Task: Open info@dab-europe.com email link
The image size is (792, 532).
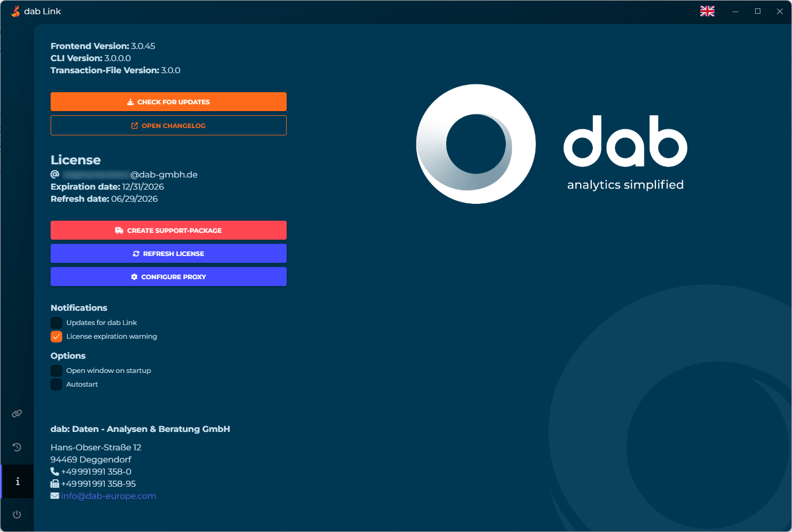Action: pos(109,496)
